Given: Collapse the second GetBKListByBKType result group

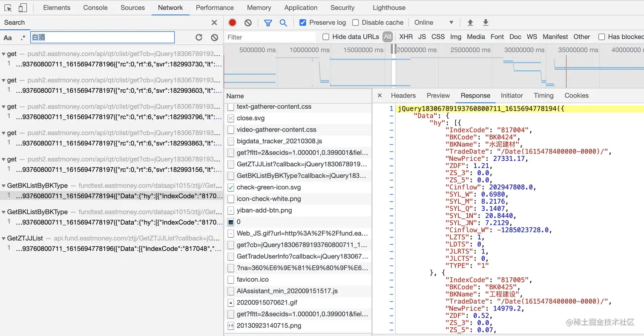Looking at the screenshot, I should pyautogui.click(x=4, y=212).
